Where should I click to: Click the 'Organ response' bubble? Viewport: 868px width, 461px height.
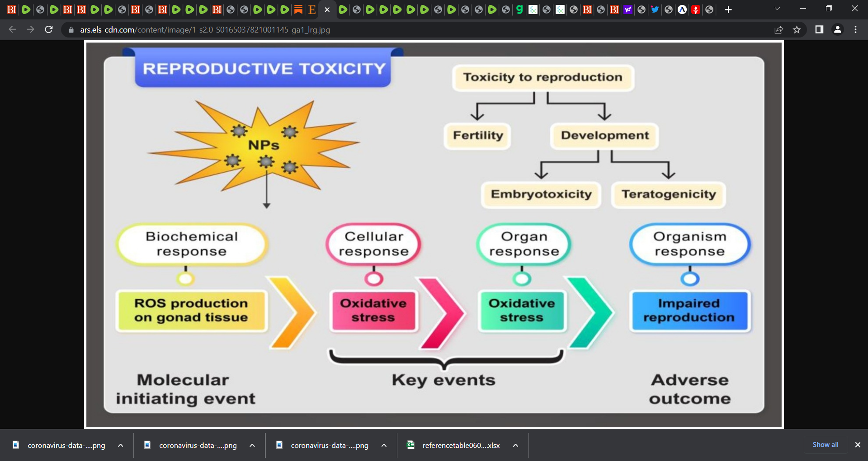(524, 244)
